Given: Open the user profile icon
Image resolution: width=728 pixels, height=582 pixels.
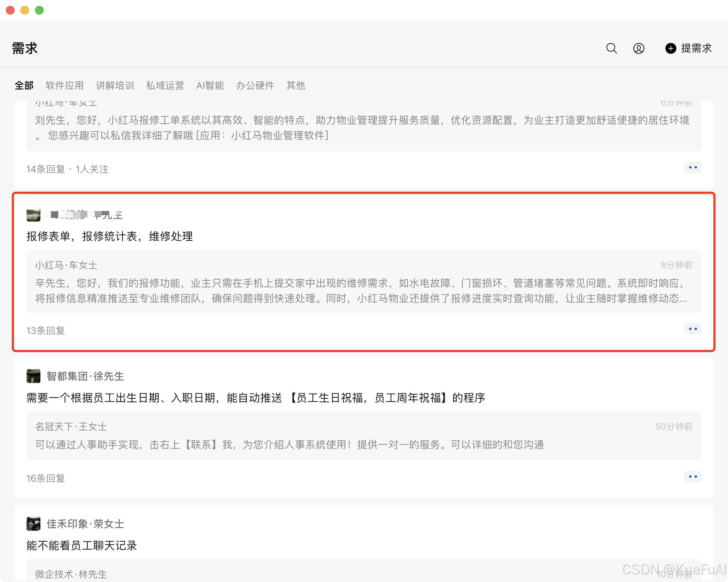Looking at the screenshot, I should tap(639, 48).
